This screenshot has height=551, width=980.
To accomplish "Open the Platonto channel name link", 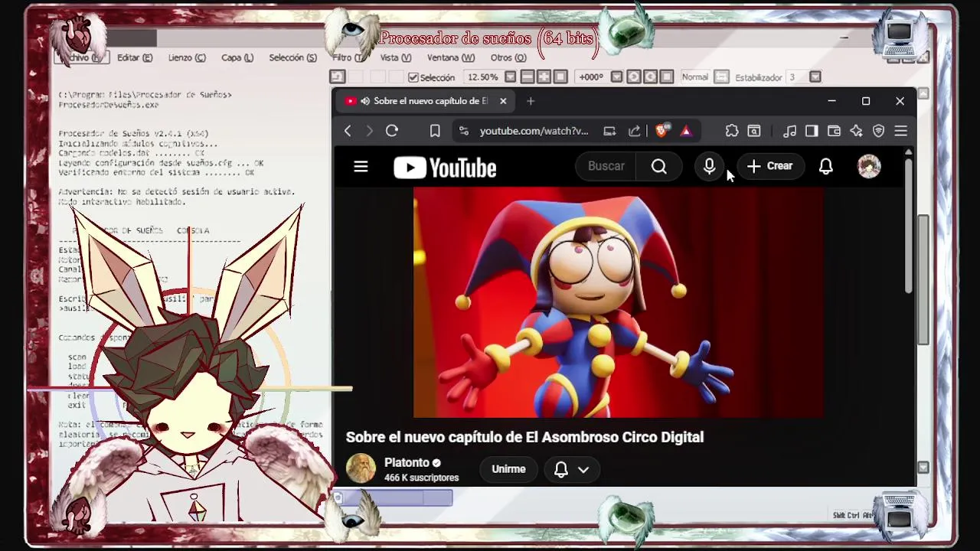I will (407, 463).
